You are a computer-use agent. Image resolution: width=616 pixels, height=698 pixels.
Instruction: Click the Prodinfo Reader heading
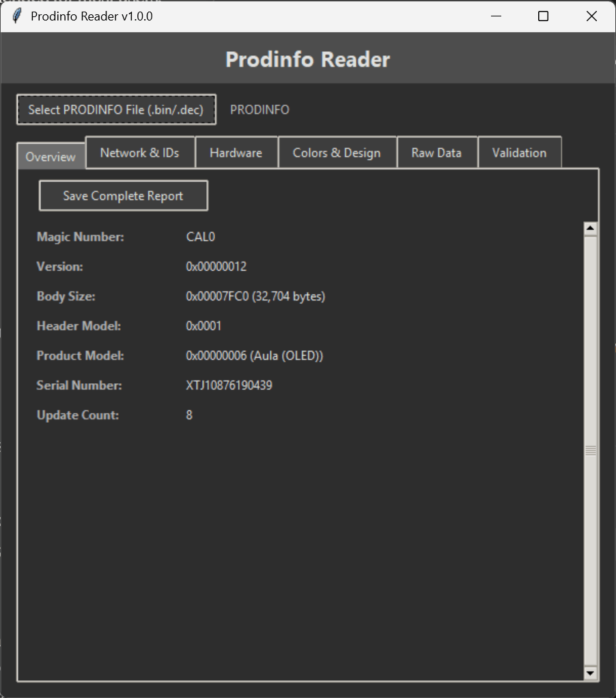click(307, 59)
